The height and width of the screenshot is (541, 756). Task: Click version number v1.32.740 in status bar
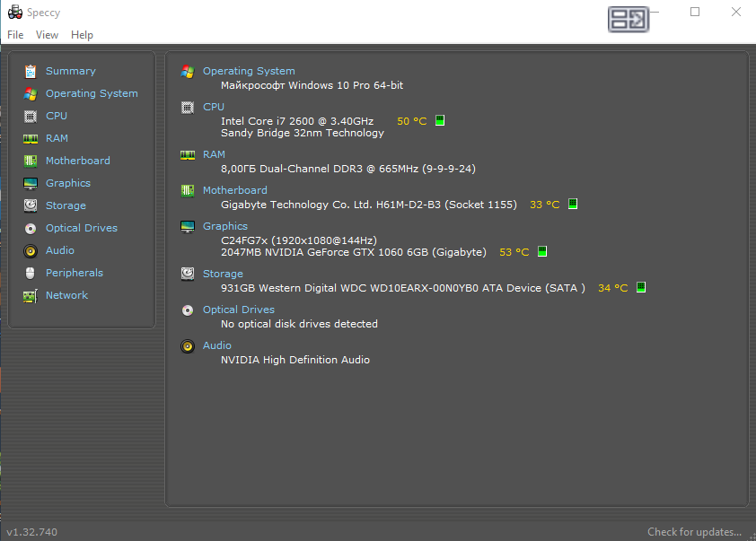click(x=31, y=532)
